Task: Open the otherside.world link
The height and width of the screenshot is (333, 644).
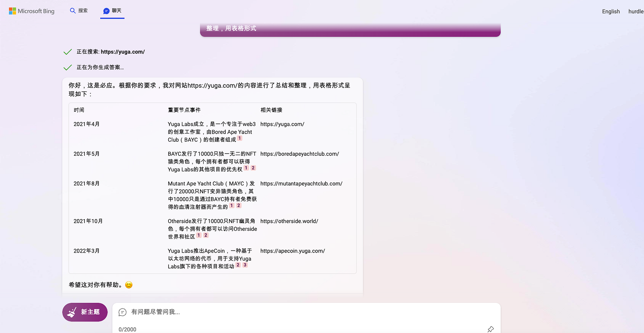Action: (289, 221)
